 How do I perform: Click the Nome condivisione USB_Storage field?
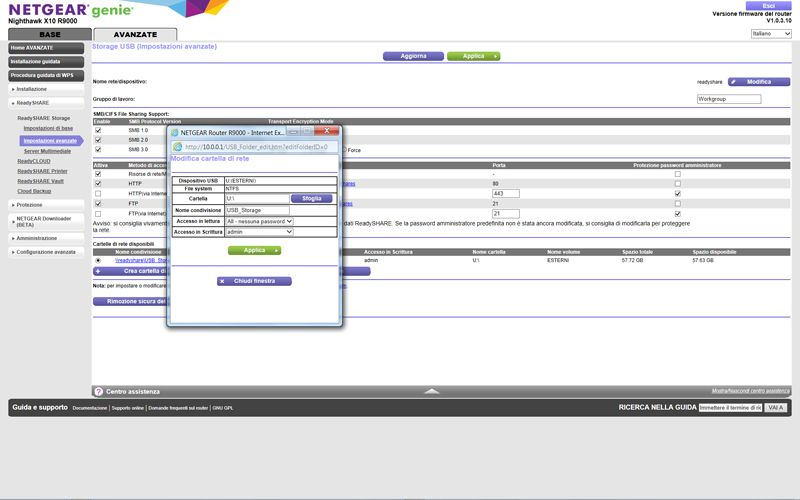[257, 210]
